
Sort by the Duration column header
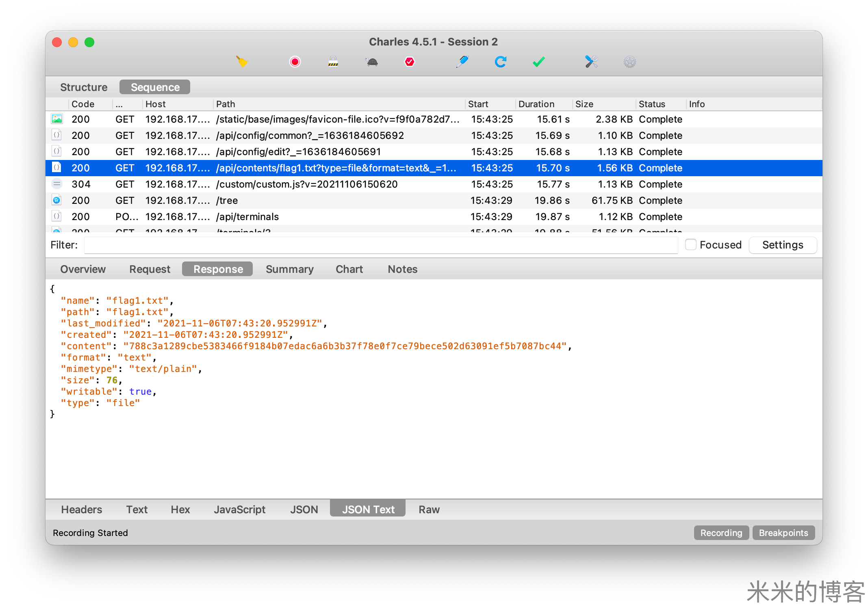(x=536, y=104)
